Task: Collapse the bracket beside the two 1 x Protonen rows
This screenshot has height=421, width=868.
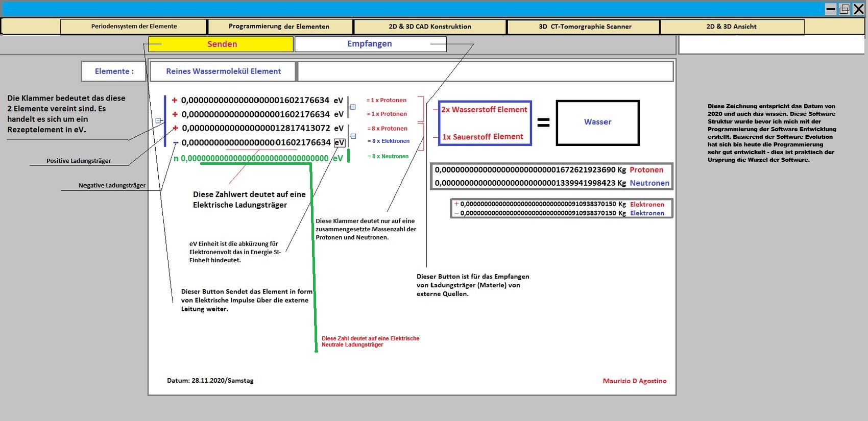Action: (x=353, y=107)
